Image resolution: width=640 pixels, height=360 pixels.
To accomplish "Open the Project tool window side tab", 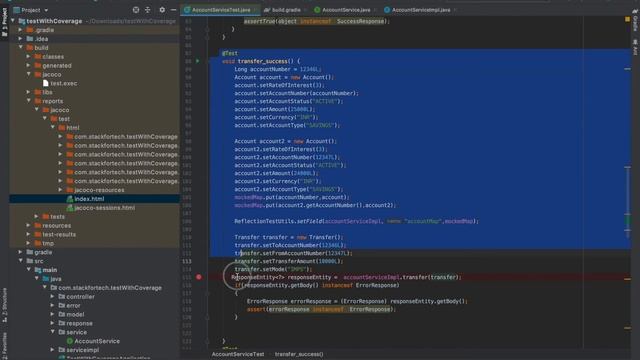I will 4,22.
